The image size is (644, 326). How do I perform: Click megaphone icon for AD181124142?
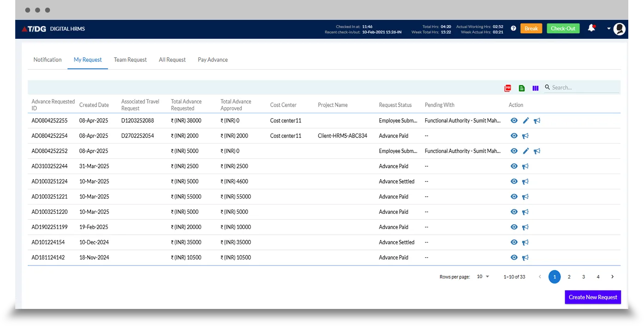click(525, 258)
